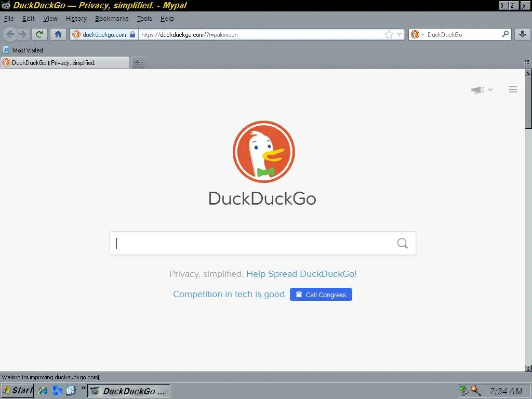
Task: Activate DuckDuckGo taskbar window button
Action: click(129, 391)
